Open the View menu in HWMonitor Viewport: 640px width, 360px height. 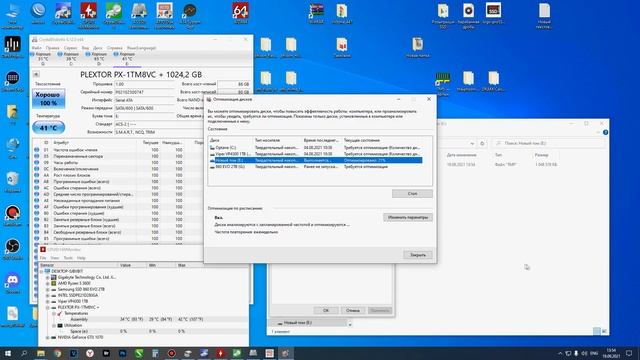pyautogui.click(x=55, y=258)
